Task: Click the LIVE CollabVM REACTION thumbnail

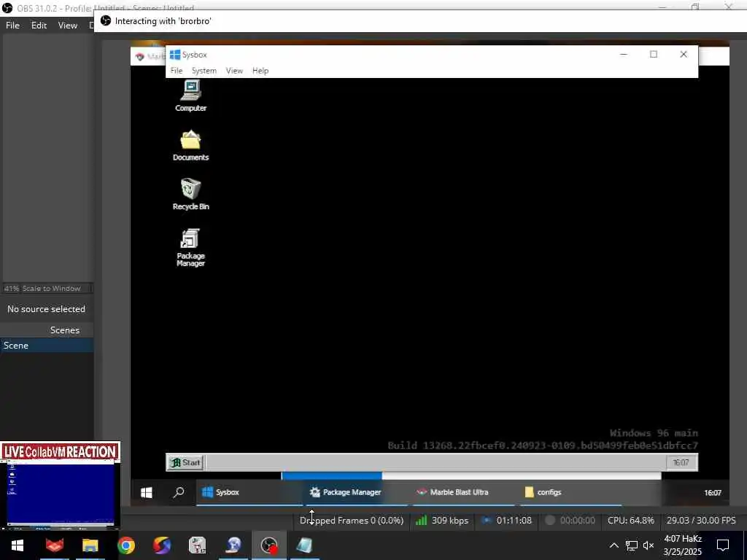Action: tap(60, 485)
